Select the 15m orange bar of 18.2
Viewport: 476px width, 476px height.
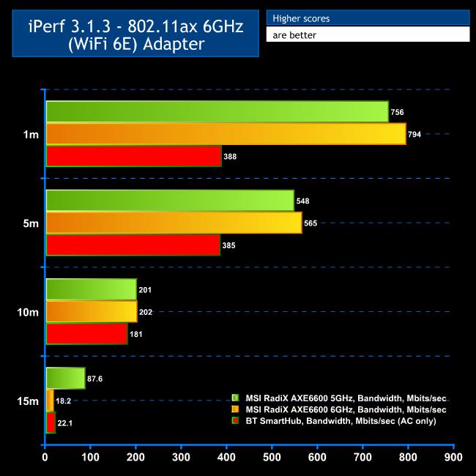click(x=50, y=401)
